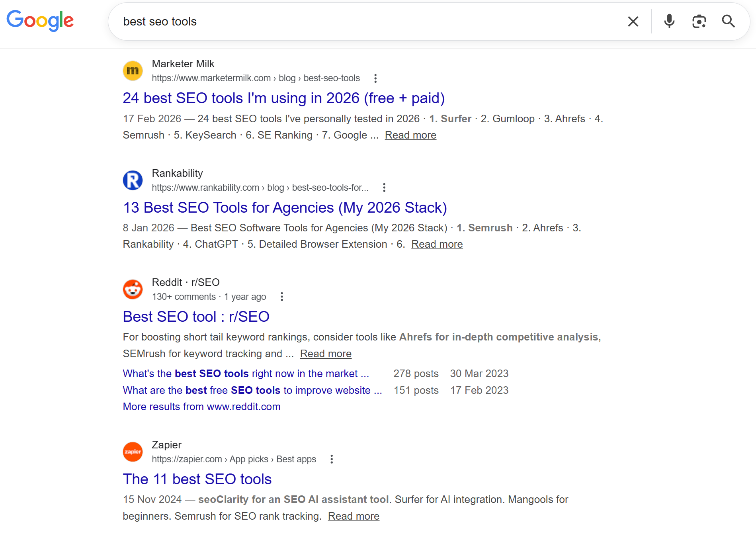This screenshot has width=756, height=534.
Task: Open '13 Best SEO Tools for Agencies' link
Action: tap(285, 207)
